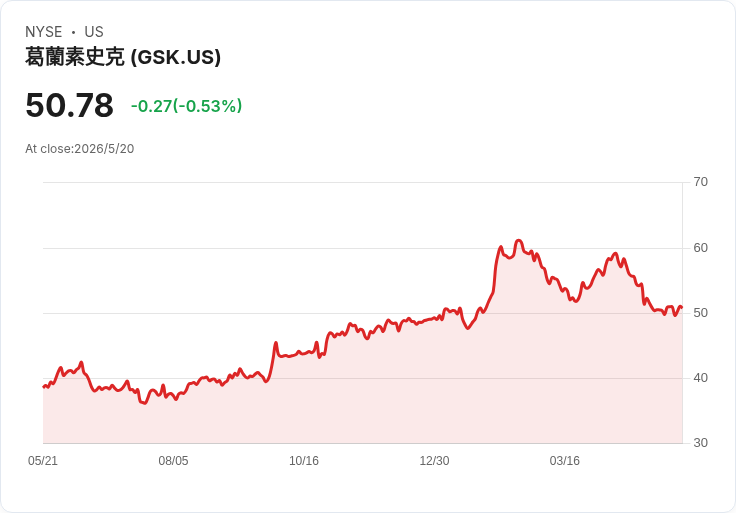Click the 03/16 date axis label
This screenshot has width=736, height=513.
[x=565, y=461]
